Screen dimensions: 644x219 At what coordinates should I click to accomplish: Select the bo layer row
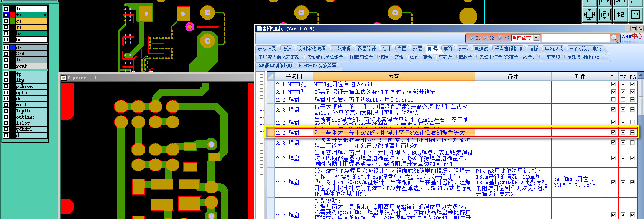[x=31, y=40]
